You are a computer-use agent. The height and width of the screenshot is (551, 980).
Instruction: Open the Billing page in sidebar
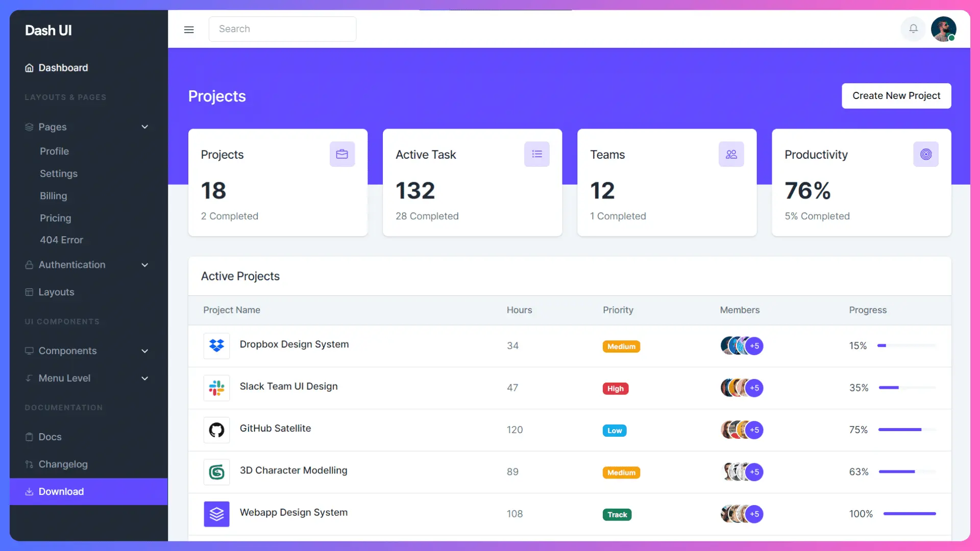point(54,196)
